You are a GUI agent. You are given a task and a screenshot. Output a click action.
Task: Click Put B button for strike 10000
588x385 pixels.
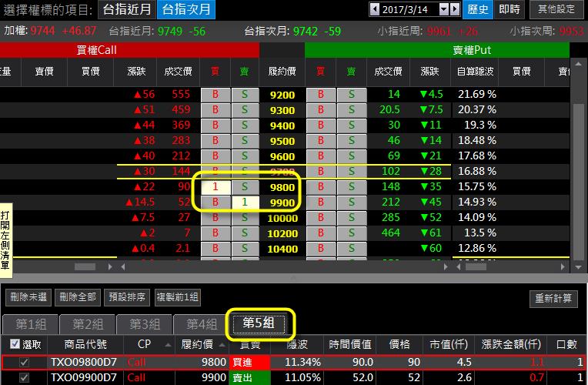(321, 218)
